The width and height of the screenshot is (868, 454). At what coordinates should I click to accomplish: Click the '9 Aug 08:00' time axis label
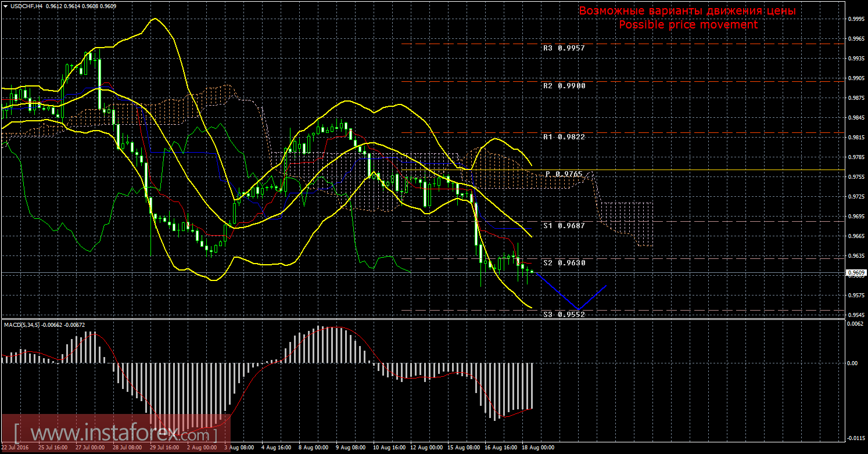point(352,448)
